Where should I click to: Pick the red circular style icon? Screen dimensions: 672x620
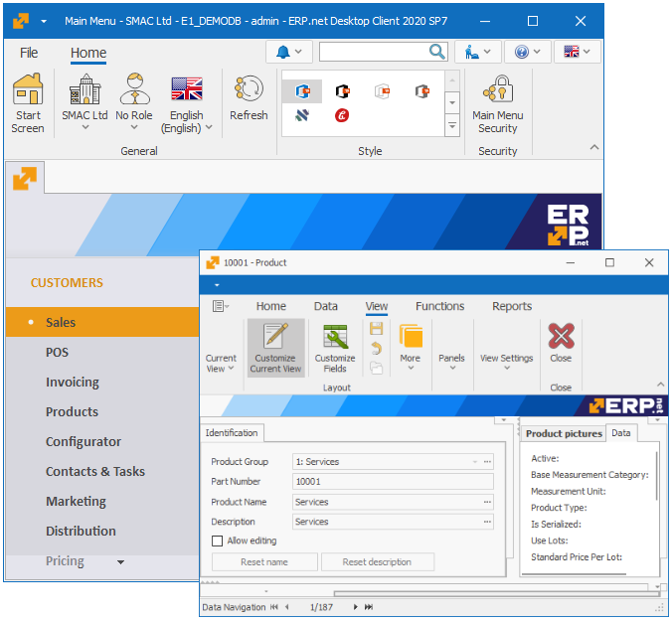(342, 115)
